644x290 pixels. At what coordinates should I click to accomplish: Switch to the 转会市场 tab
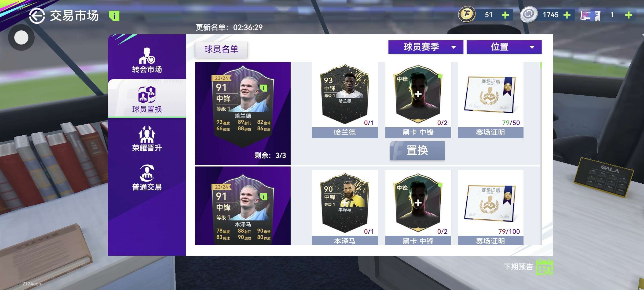click(x=147, y=60)
